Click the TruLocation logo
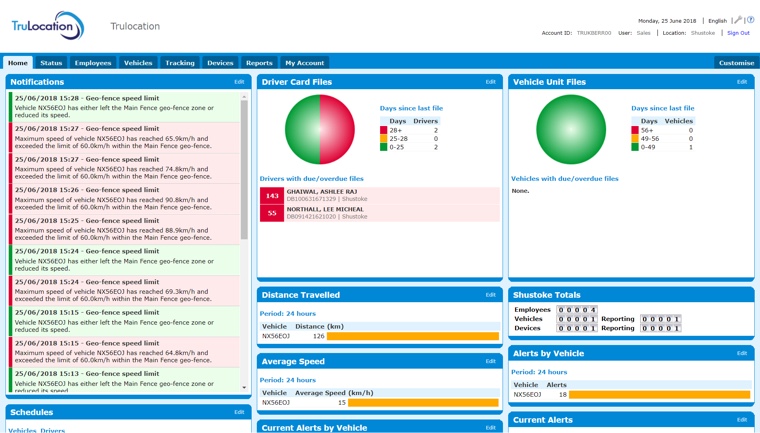Image resolution: width=760 pixels, height=433 pixels. (48, 27)
